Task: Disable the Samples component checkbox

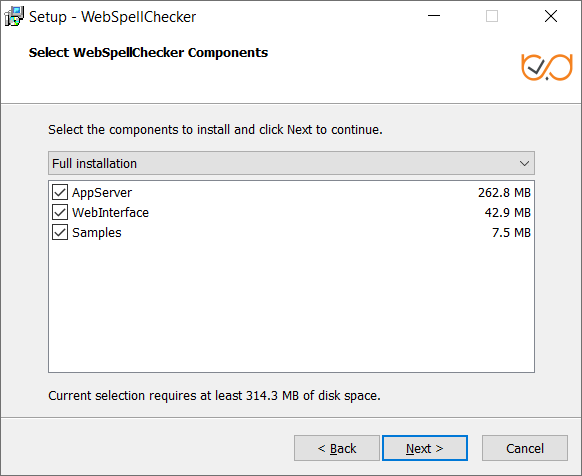Action: pos(60,232)
